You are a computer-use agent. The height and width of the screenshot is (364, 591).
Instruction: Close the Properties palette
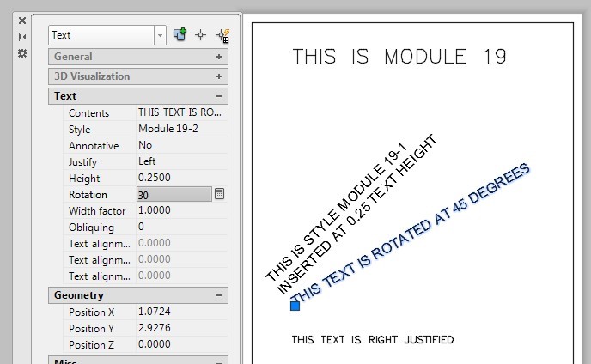pyautogui.click(x=22, y=20)
